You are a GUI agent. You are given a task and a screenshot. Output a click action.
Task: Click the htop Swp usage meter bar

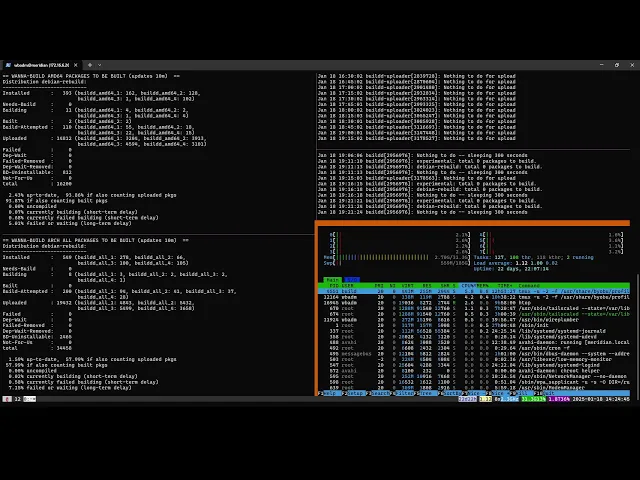coord(397,263)
